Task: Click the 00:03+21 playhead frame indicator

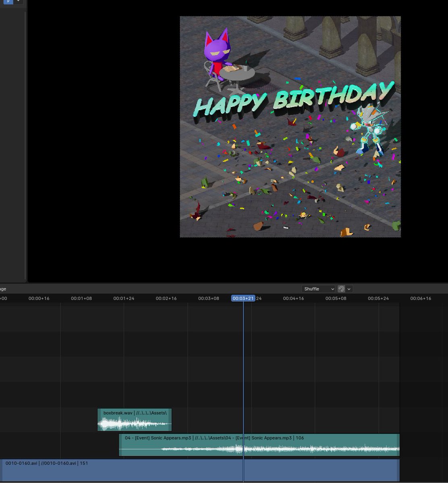Action: point(243,298)
